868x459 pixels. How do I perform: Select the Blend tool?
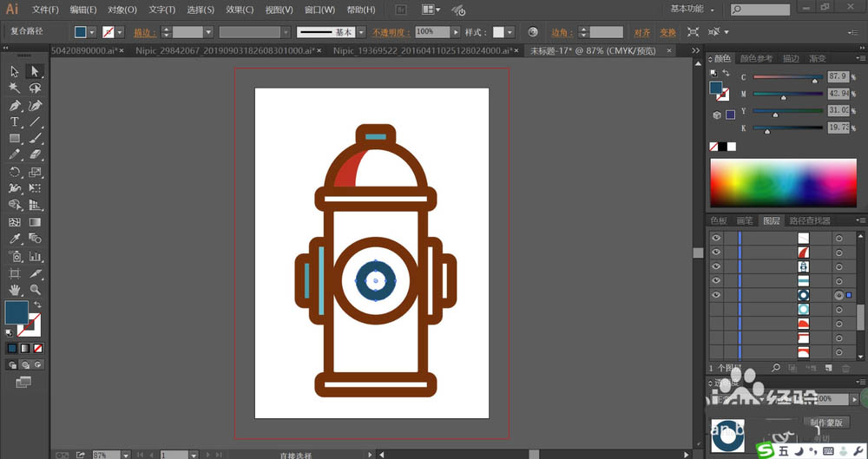pyautogui.click(x=35, y=239)
